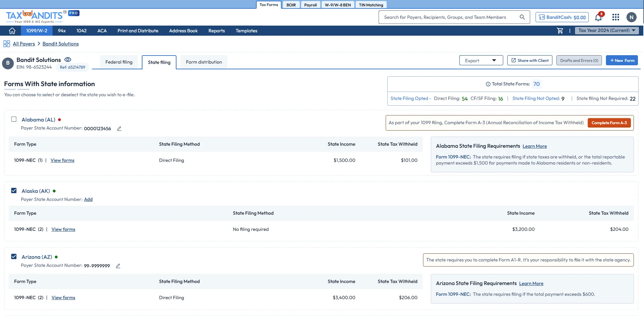
Task: Open the Address Book menu
Action: pos(183,31)
